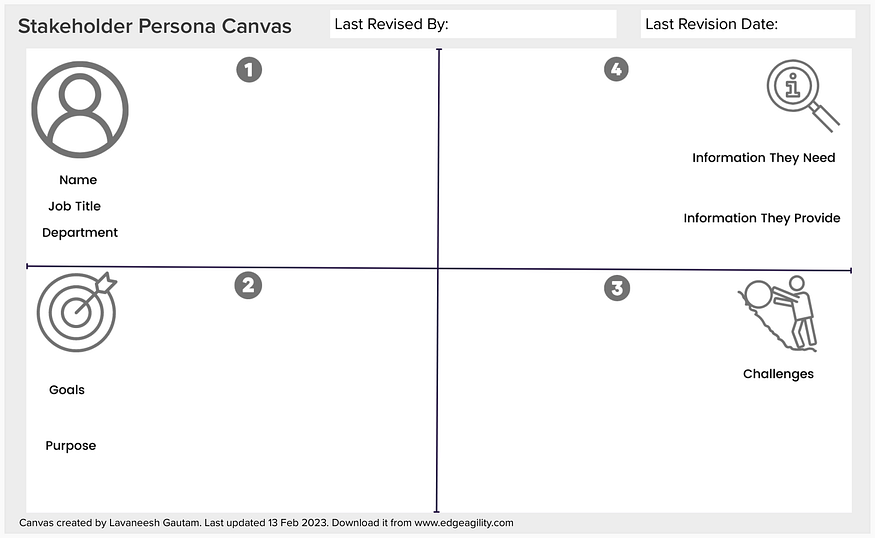Select the Goals label
This screenshot has height=538, width=875.
[67, 390]
